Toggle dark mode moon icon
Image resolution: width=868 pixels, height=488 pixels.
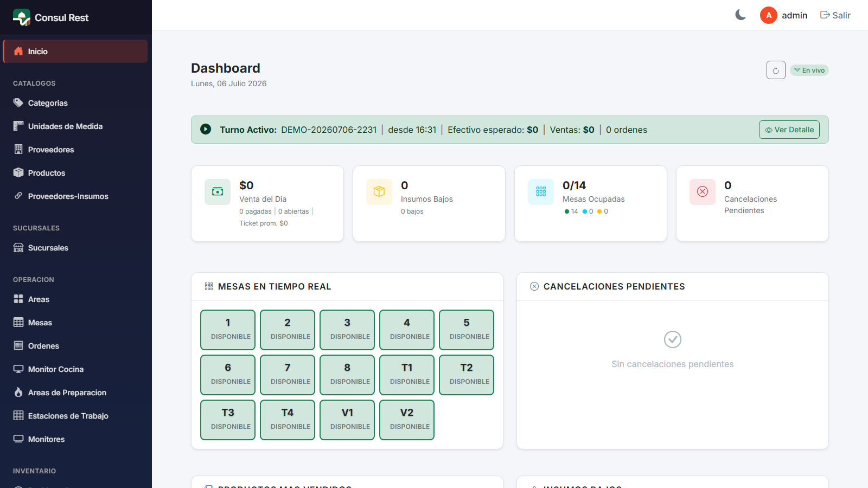[x=741, y=15]
